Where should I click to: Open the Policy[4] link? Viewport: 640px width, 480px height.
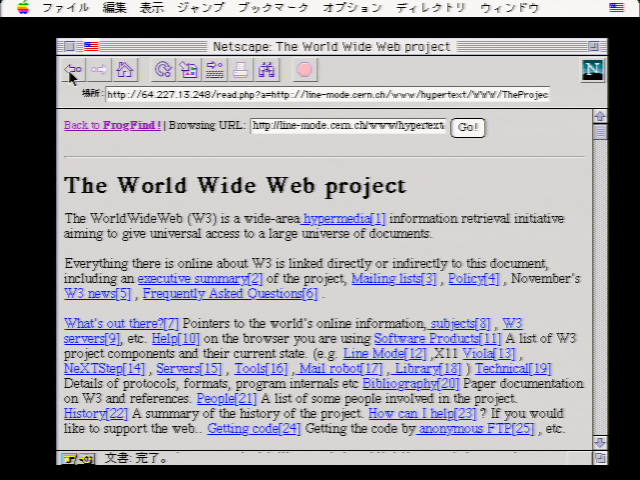(473, 279)
